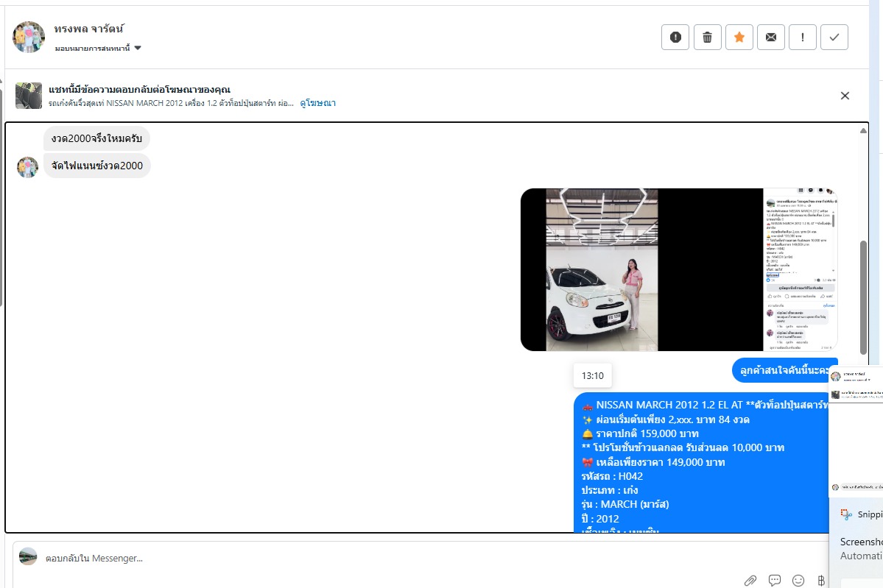Delete conversation with trash icon
The image size is (883, 588).
click(707, 37)
